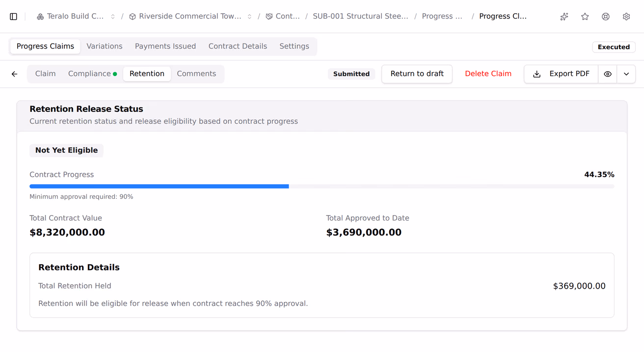Click the green Compliance status dot

pos(115,74)
